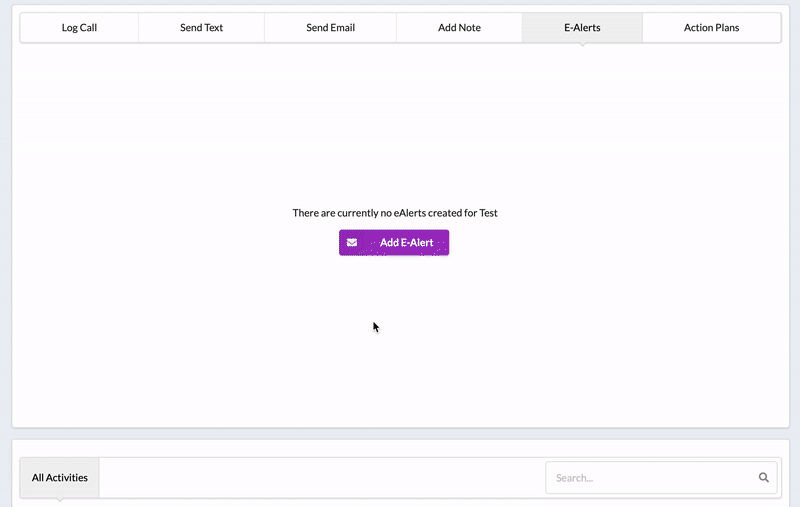Image resolution: width=800 pixels, height=507 pixels.
Task: Click the "Add E-Alert" label text
Action: click(x=406, y=243)
